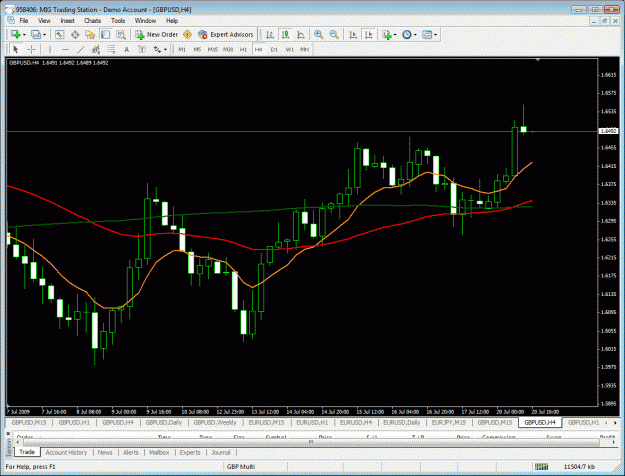The height and width of the screenshot is (476, 625).
Task: Switch to the GBPUSD,Weekly chart tab
Action: click(x=215, y=422)
